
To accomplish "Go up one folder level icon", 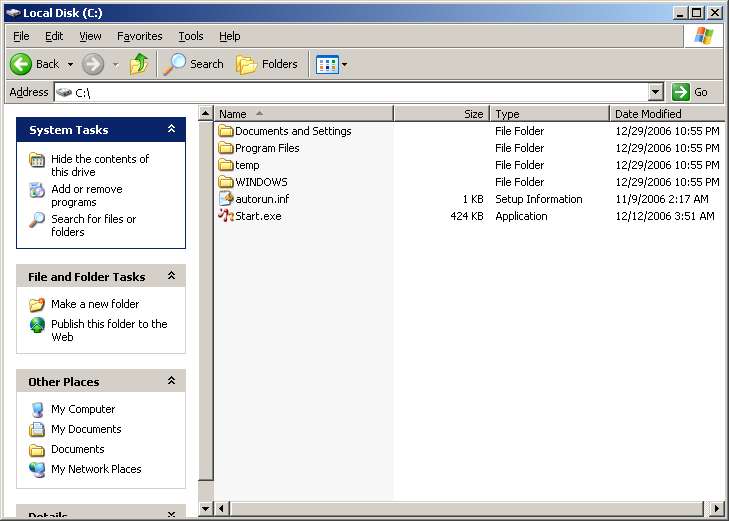I will [x=139, y=64].
